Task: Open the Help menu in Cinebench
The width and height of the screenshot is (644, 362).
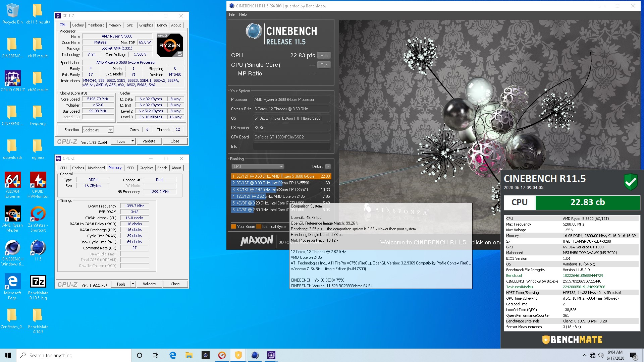Action: coord(243,14)
